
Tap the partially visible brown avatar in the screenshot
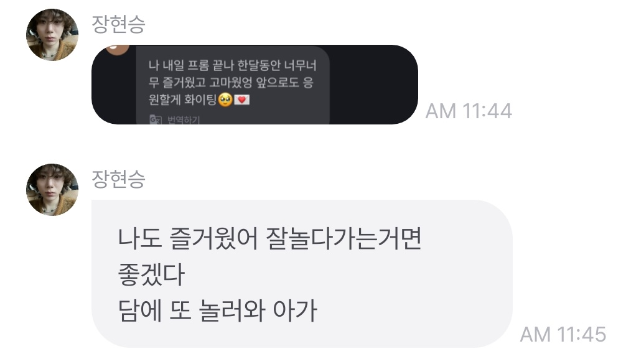coord(118,50)
